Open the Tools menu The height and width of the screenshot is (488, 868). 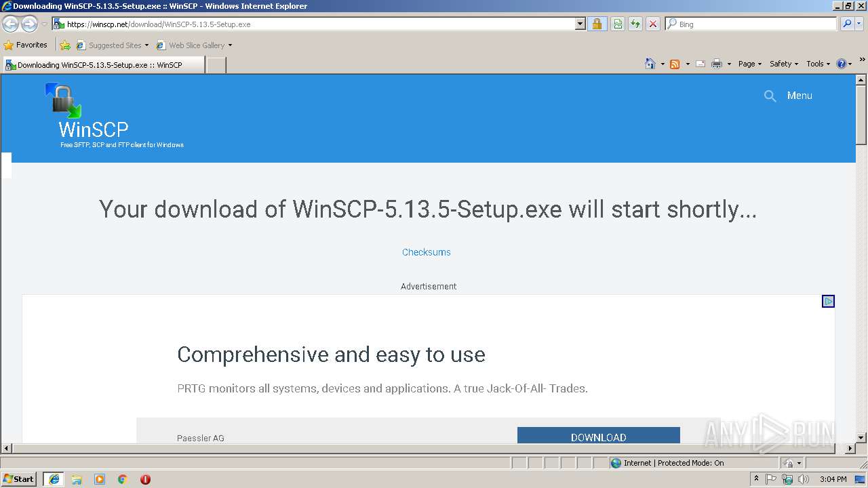pos(818,64)
